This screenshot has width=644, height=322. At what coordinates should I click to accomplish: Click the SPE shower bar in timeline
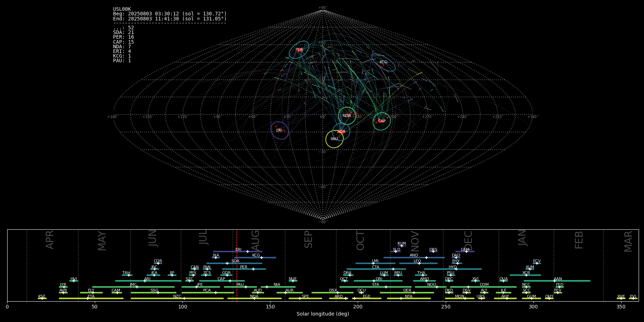[305, 298]
